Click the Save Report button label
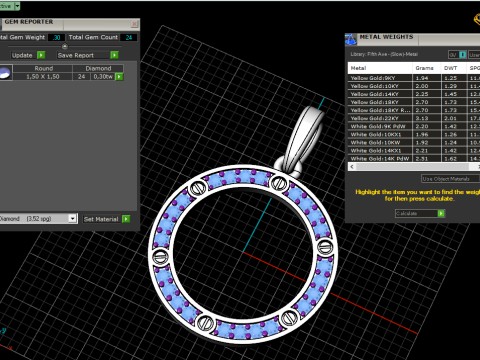 [76, 55]
